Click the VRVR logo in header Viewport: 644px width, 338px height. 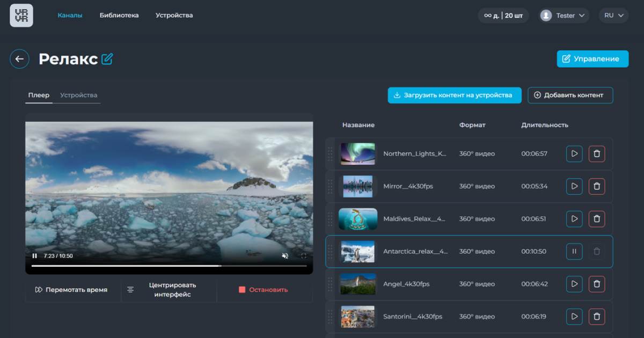click(x=21, y=16)
